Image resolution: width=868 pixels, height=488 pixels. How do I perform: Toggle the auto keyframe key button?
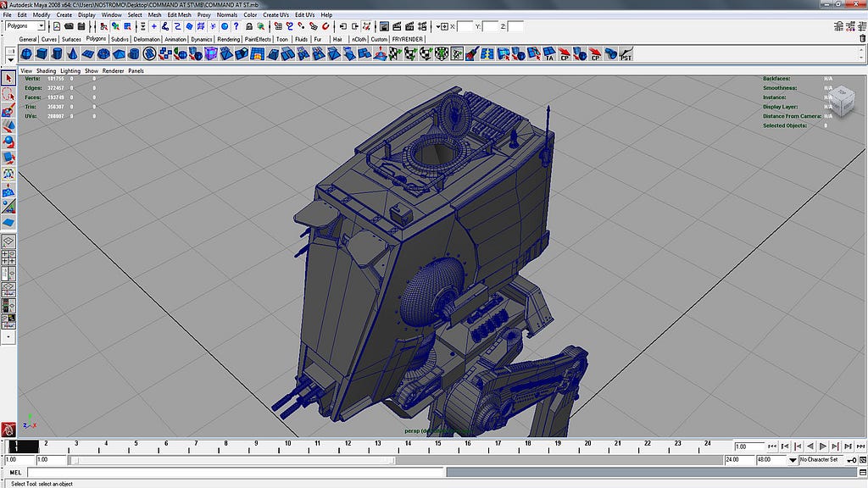tap(852, 460)
